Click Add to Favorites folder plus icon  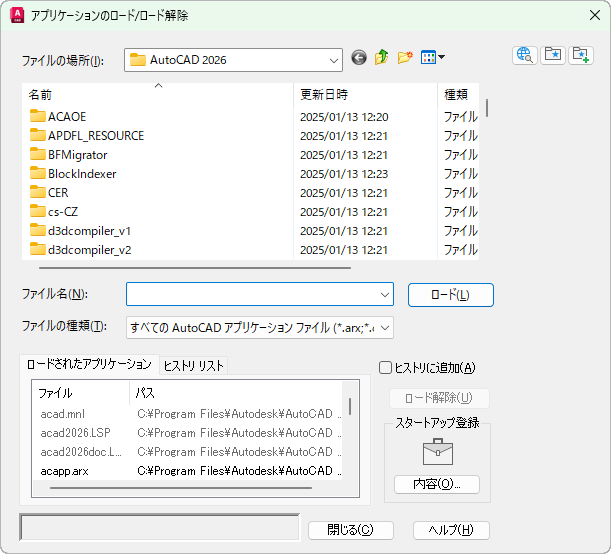(581, 55)
